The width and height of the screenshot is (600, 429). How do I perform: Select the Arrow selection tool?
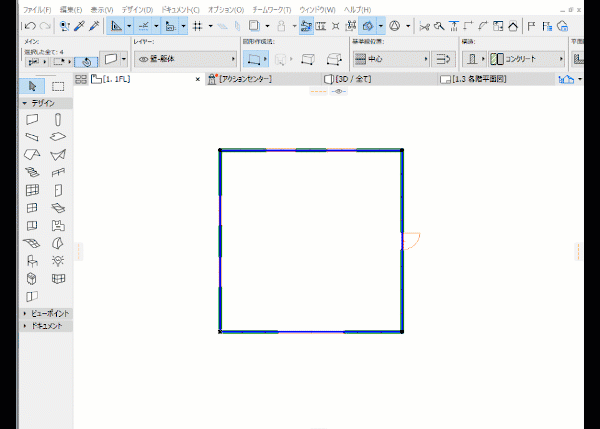click(x=32, y=86)
